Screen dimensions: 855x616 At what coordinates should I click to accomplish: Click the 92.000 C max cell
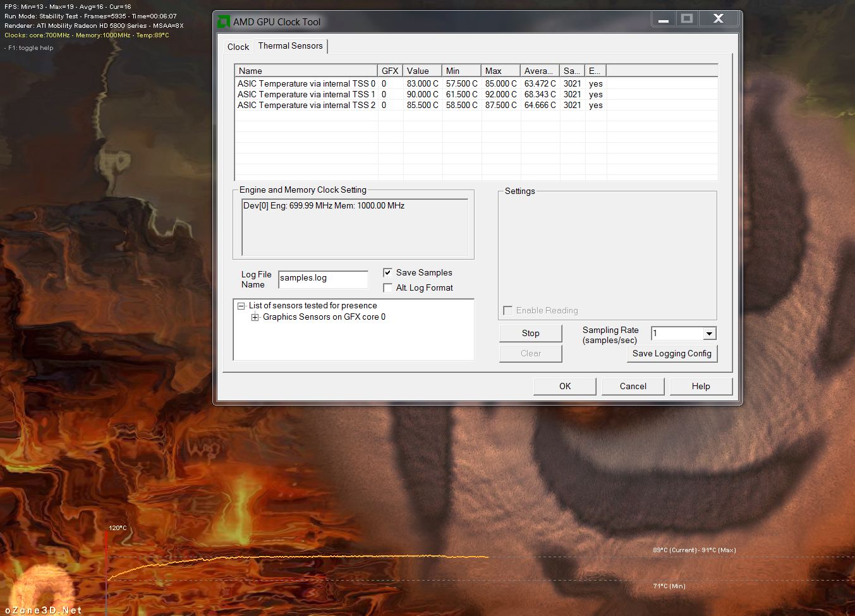(x=500, y=94)
